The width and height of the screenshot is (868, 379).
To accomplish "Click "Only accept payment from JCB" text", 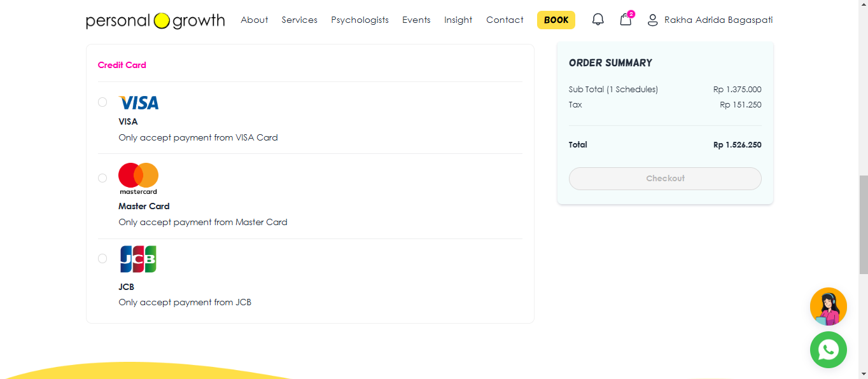I will [x=185, y=302].
